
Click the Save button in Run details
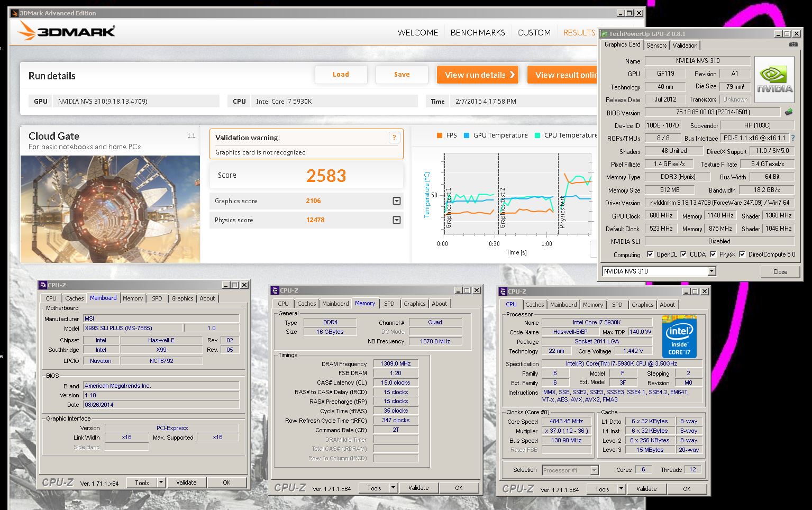tap(402, 75)
